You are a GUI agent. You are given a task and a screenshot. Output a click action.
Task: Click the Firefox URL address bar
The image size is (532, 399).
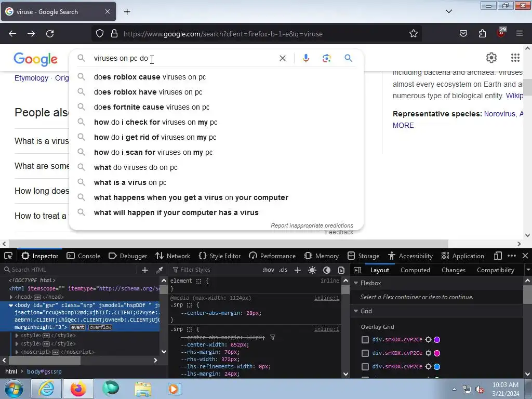(257, 34)
